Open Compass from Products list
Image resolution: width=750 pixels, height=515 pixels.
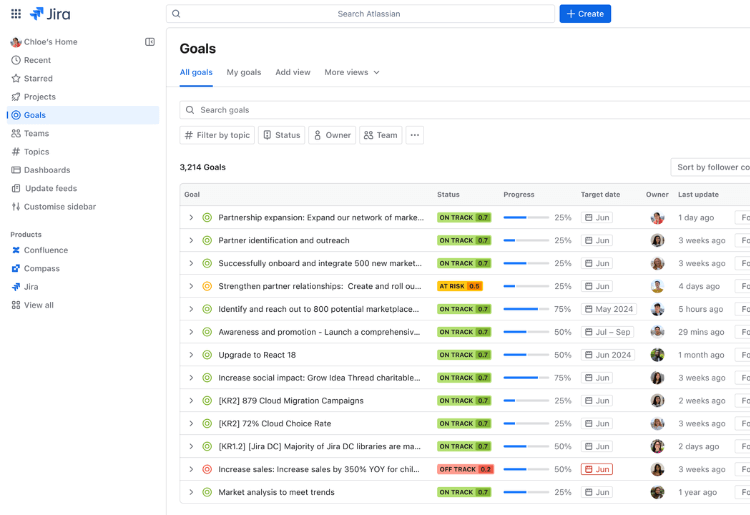(41, 268)
